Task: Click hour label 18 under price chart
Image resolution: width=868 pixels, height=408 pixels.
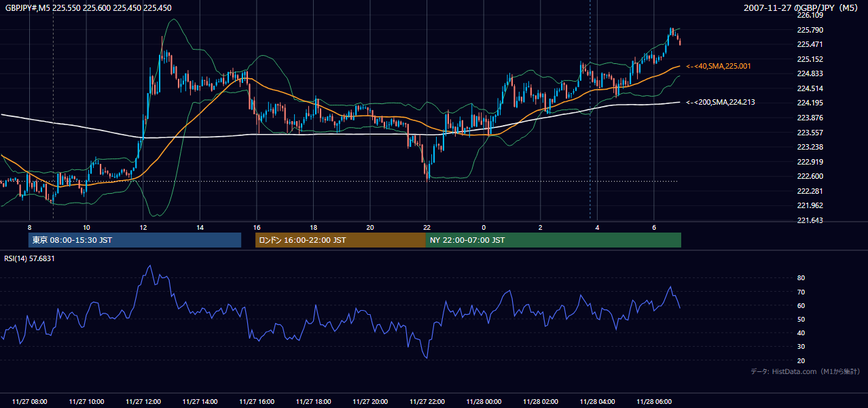Action: coord(313,227)
